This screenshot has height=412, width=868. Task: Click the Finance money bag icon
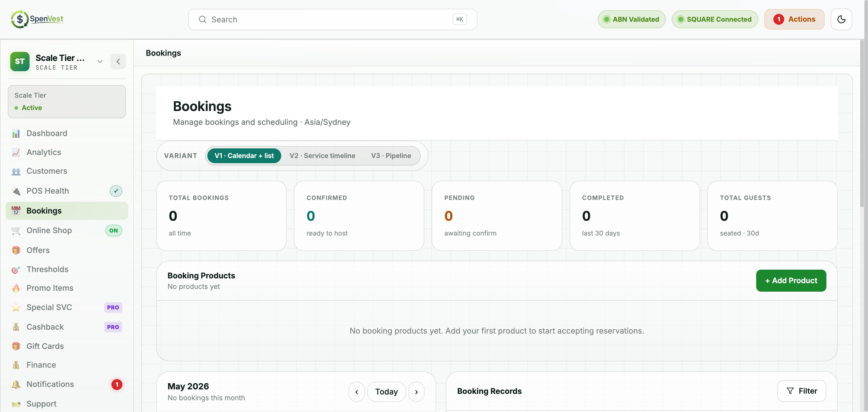(16, 365)
